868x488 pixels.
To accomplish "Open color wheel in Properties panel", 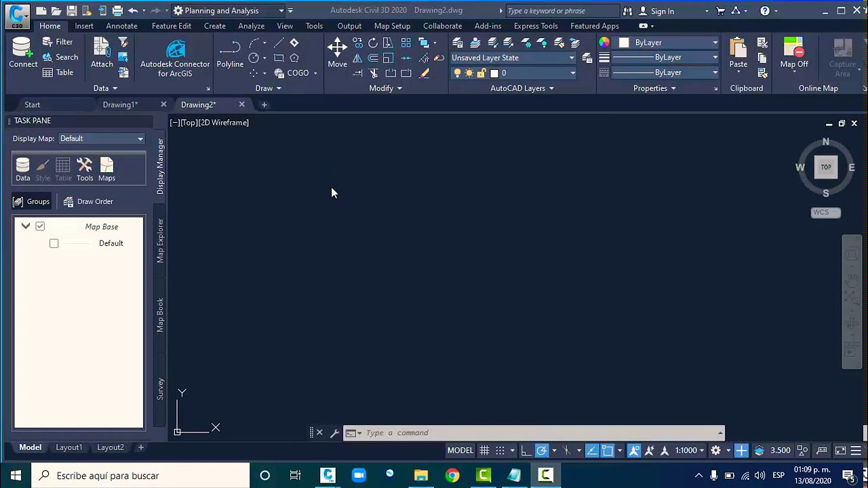I will [604, 43].
